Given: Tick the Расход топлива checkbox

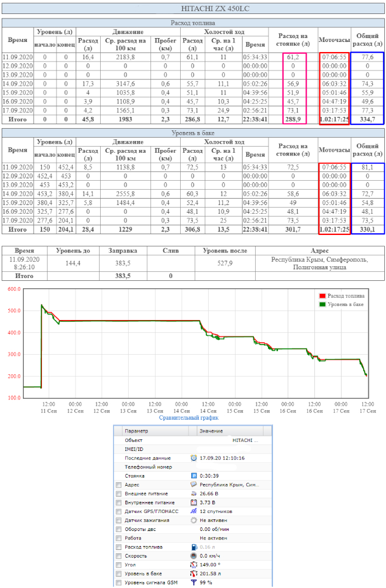Looking at the screenshot, I should pos(118,547).
